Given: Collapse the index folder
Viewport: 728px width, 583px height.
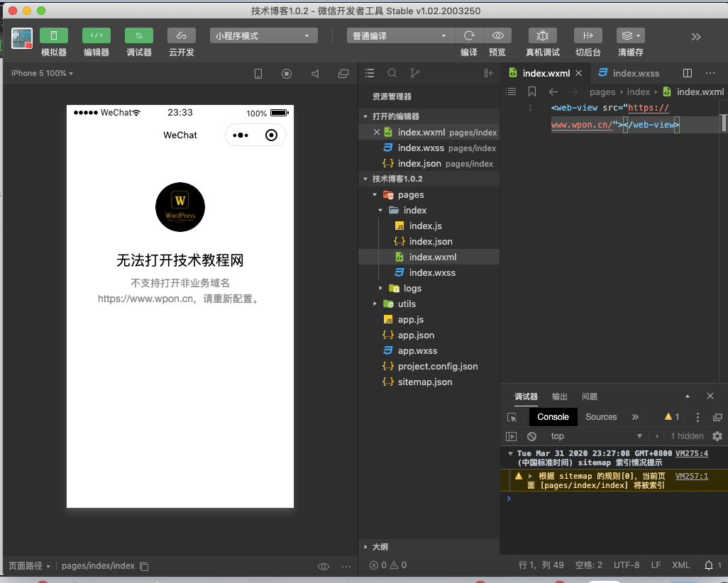Looking at the screenshot, I should click(380, 210).
